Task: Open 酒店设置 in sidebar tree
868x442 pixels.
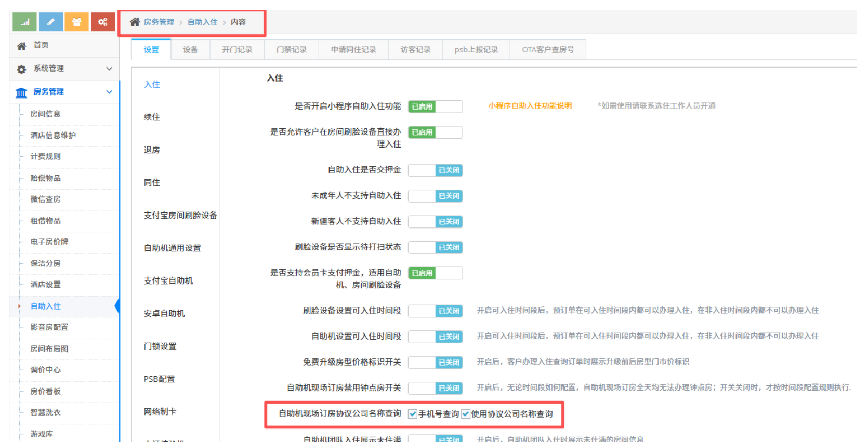Action: point(45,285)
